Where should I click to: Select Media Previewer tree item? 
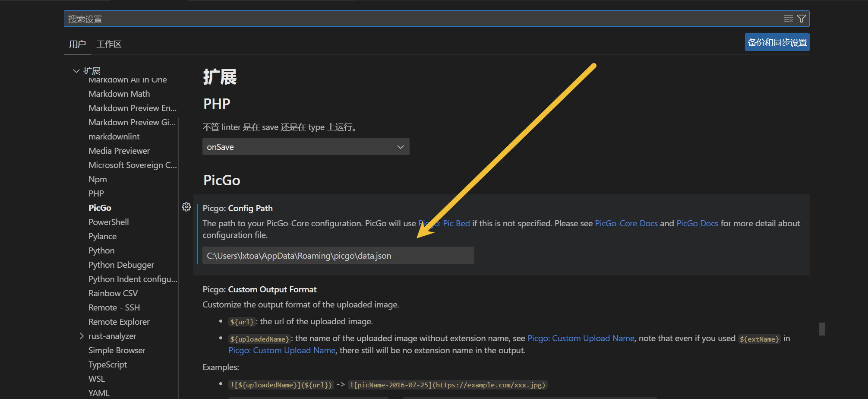coord(119,151)
